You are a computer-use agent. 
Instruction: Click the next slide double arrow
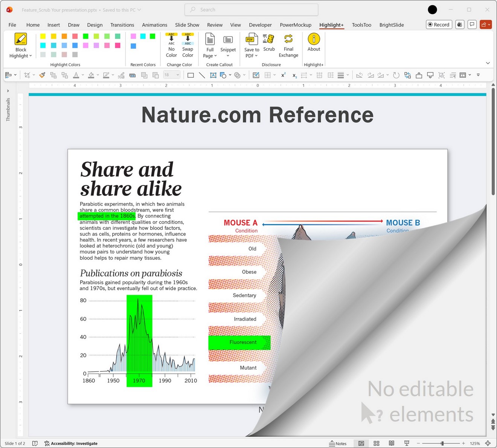[493, 428]
